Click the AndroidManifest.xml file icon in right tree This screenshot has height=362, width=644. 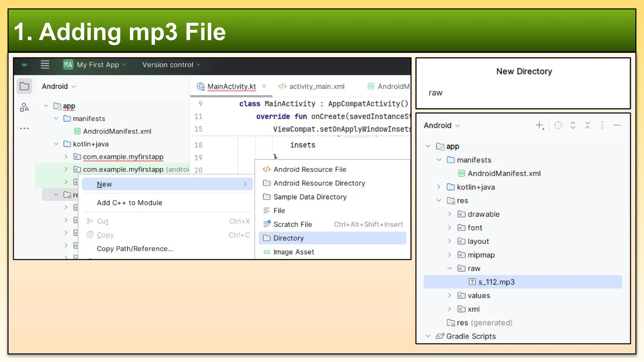[x=461, y=173]
